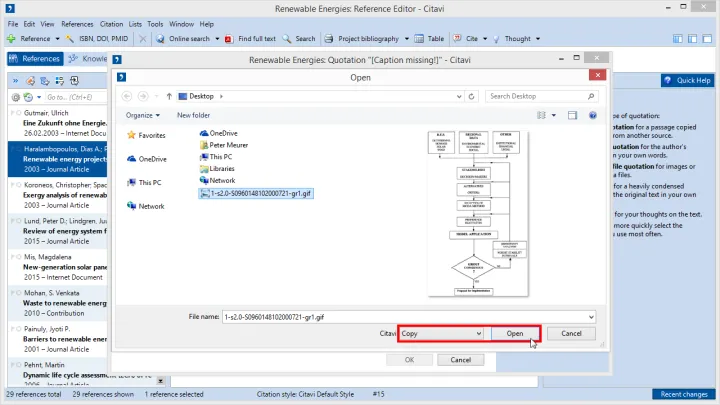Viewport: 720px width, 405px height.
Task: Click the change your view icon
Action: pyautogui.click(x=541, y=115)
